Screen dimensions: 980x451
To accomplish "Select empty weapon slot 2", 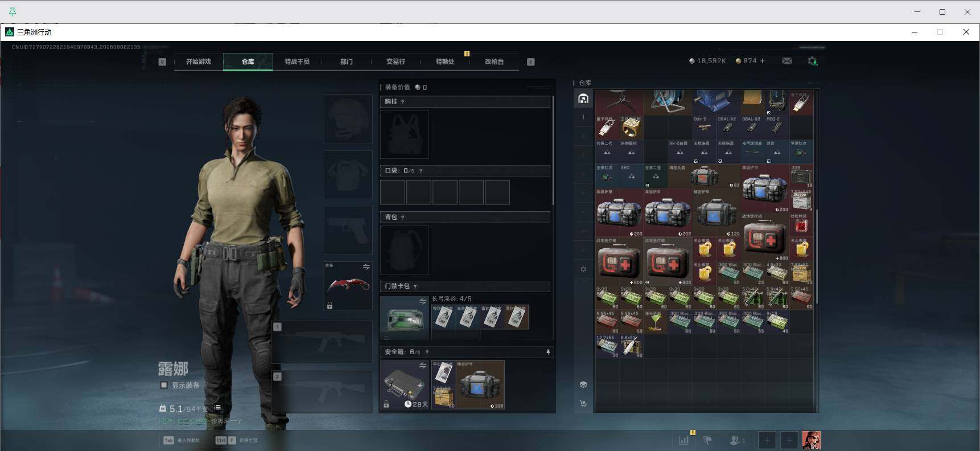I will click(x=322, y=392).
